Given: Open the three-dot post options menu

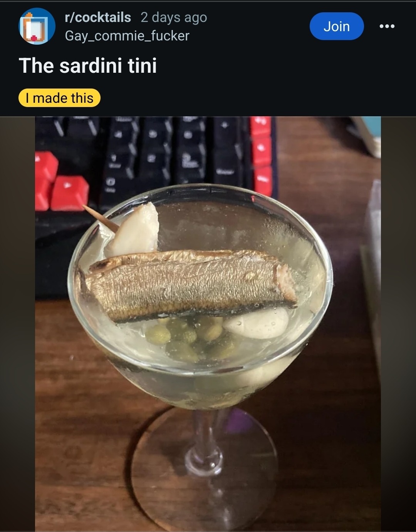Looking at the screenshot, I should click(x=387, y=26).
